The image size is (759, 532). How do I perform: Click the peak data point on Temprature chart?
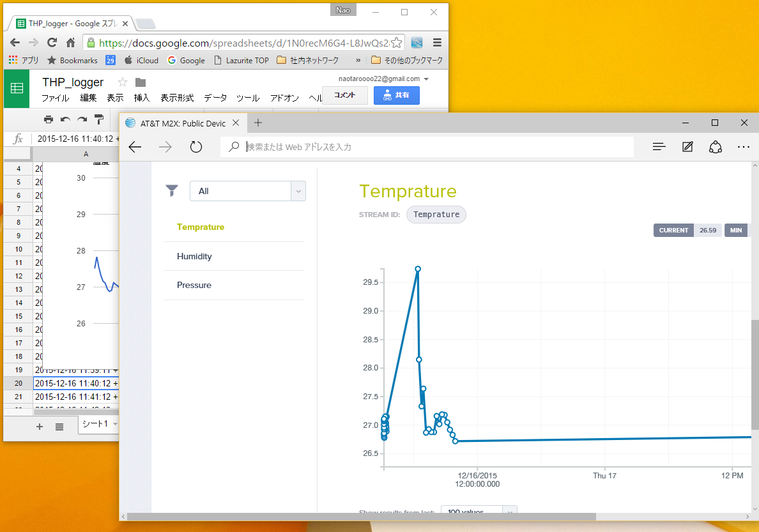418,269
